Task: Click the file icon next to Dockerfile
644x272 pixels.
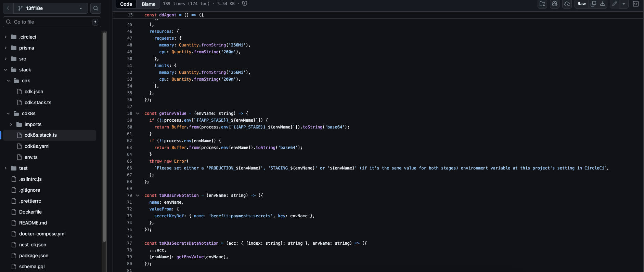Action: click(14, 212)
